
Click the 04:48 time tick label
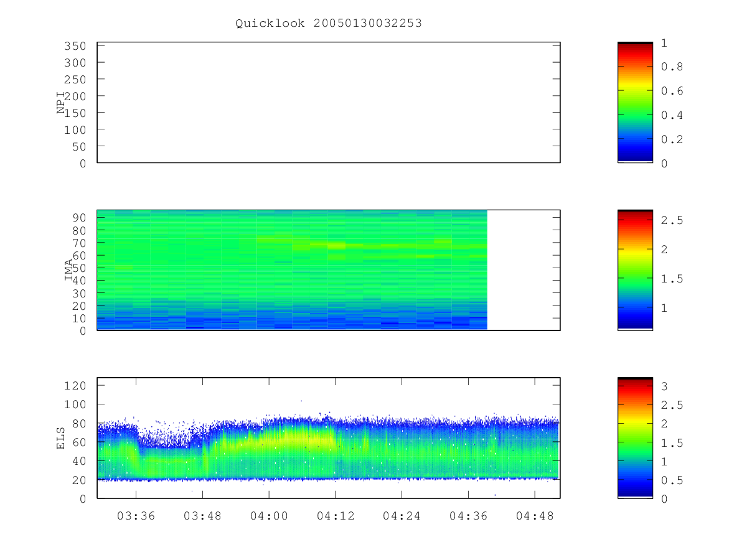tap(535, 516)
